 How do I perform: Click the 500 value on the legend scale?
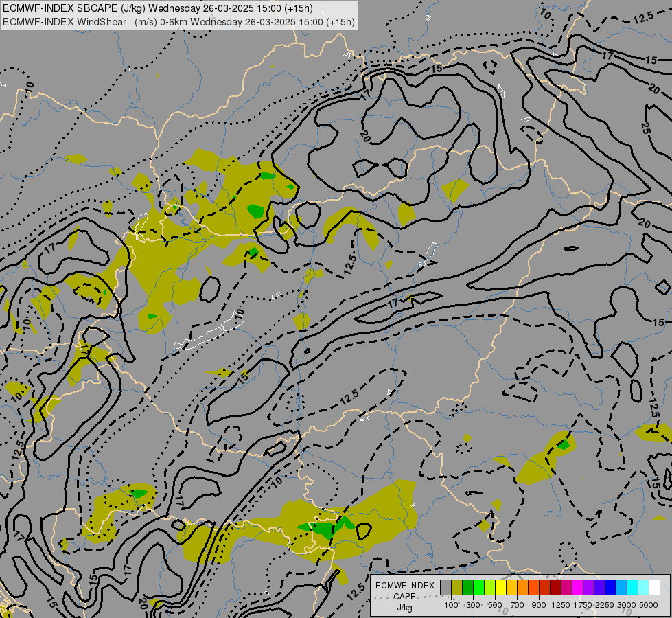pyautogui.click(x=495, y=605)
